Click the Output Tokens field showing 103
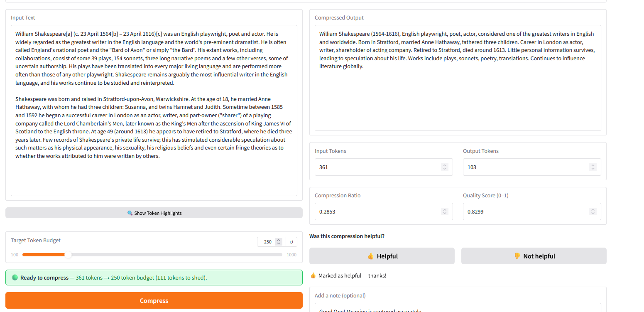644x312 pixels. tap(532, 167)
